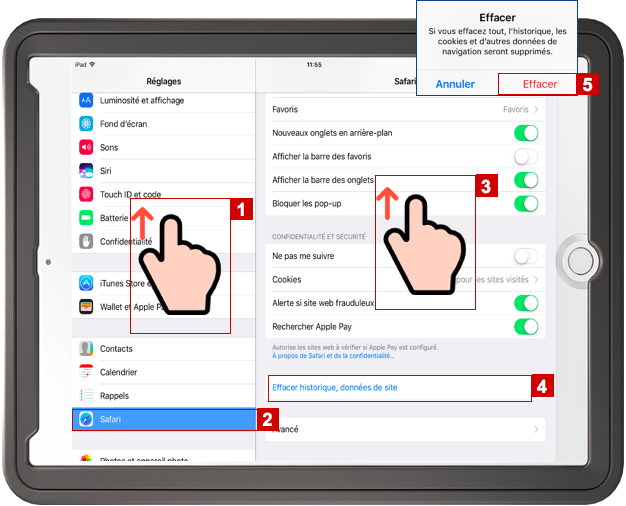Tap Annuler in the dialog
The height and width of the screenshot is (506, 626).
(x=455, y=84)
